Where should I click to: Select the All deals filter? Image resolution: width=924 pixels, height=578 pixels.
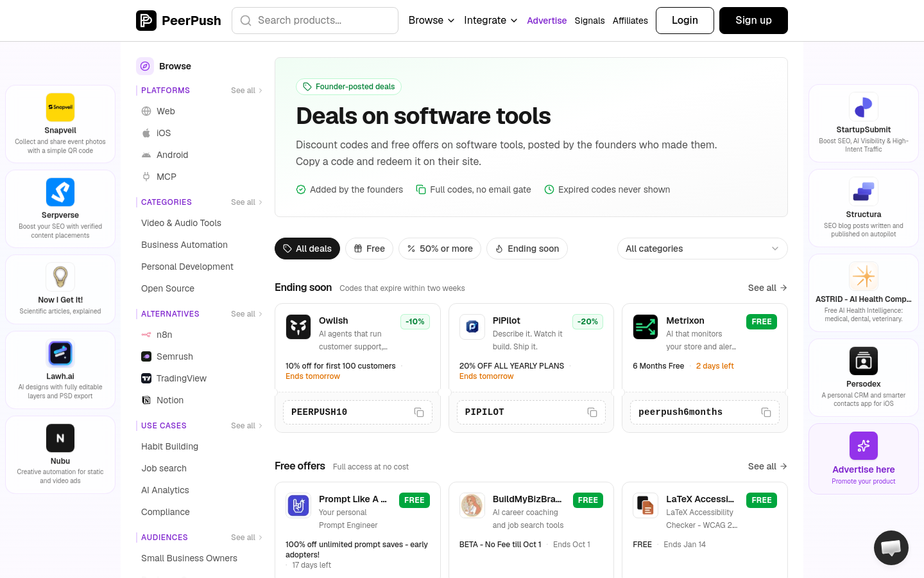307,249
